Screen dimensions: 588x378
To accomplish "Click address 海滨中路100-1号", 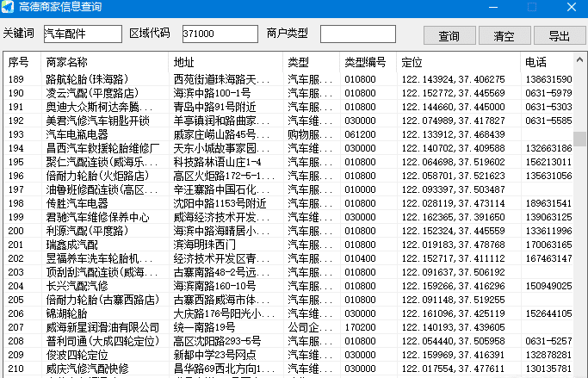I will 212,93.
